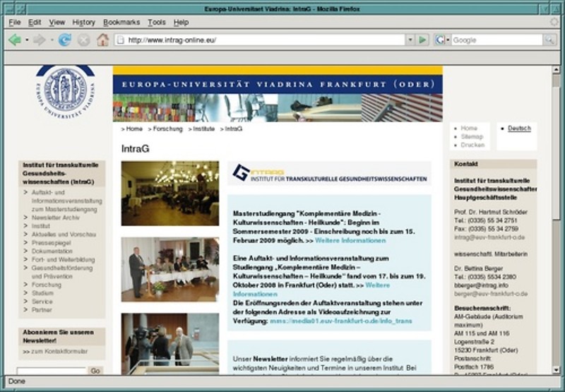Open Newsletter Archiv in the sidebar
Viewport: 565px width, 392px height.
coord(56,218)
